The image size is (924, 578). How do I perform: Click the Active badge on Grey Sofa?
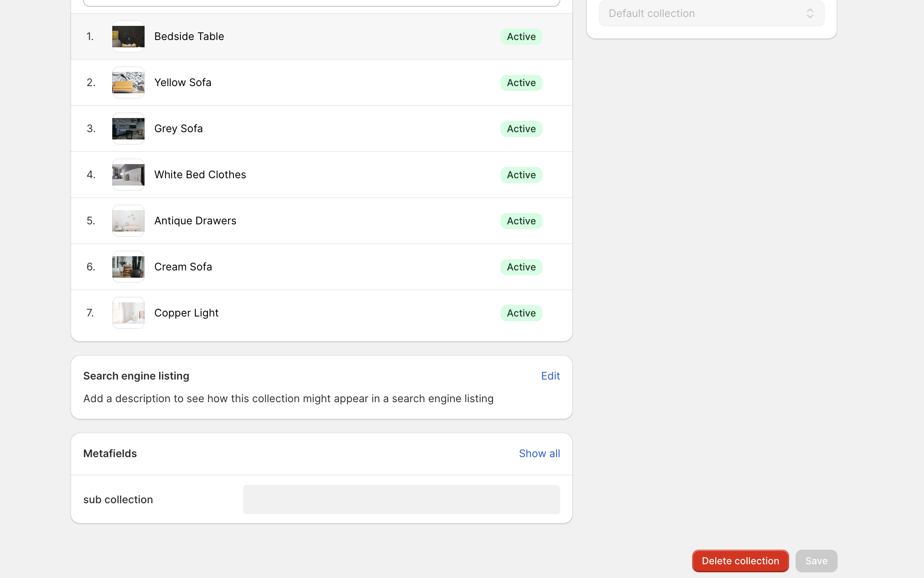point(521,129)
